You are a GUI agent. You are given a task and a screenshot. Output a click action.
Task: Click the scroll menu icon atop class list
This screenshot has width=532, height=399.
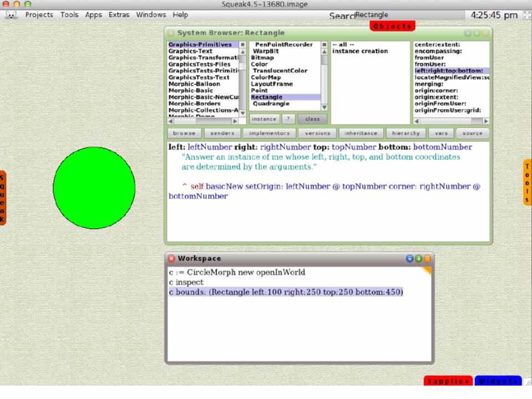click(324, 45)
